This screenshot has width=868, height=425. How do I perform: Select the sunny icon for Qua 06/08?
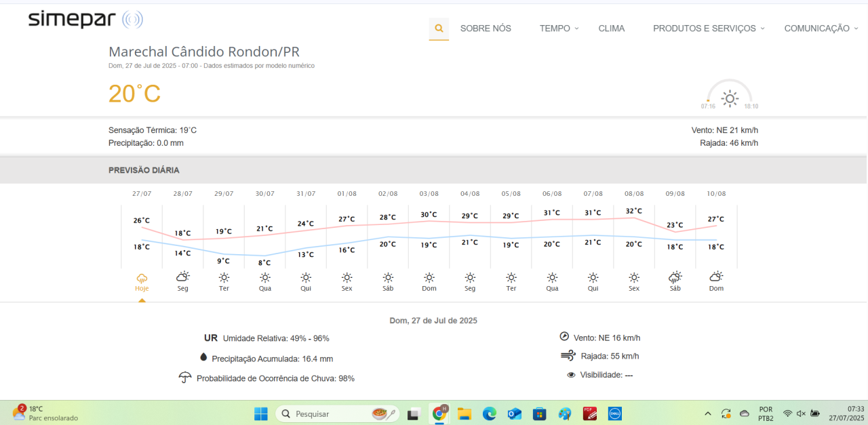point(553,277)
